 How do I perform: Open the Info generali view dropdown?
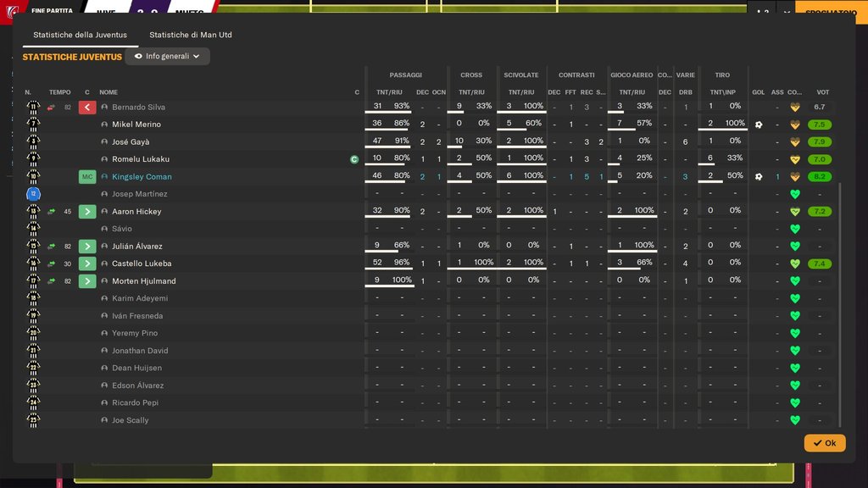point(167,57)
